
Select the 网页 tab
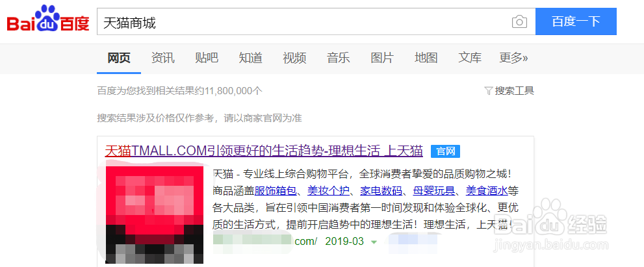pos(119,58)
